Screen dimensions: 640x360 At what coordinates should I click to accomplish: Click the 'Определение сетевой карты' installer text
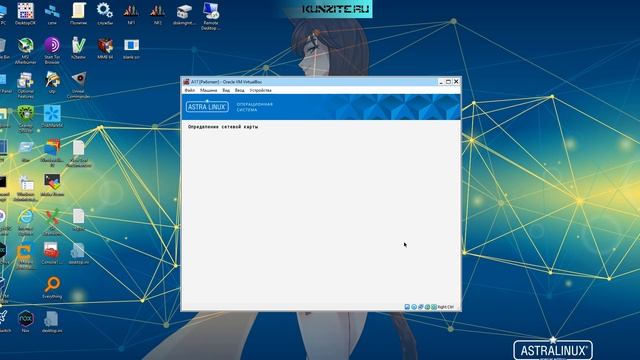point(223,127)
